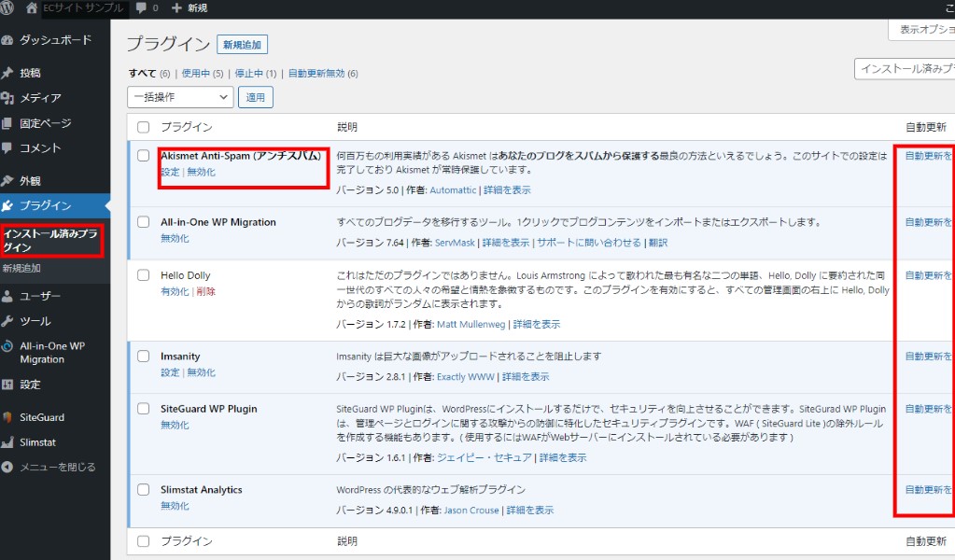
Task: Click the comments bubble icon in admin bar
Action: click(x=141, y=8)
